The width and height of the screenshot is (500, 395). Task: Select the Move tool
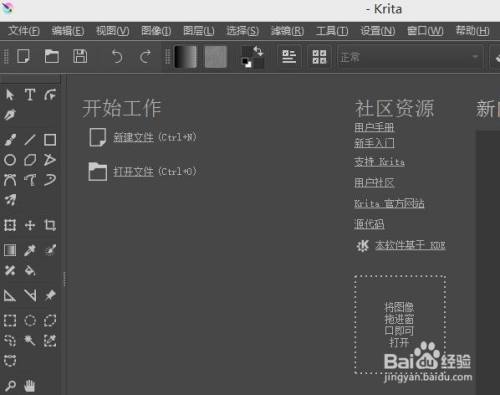30,225
